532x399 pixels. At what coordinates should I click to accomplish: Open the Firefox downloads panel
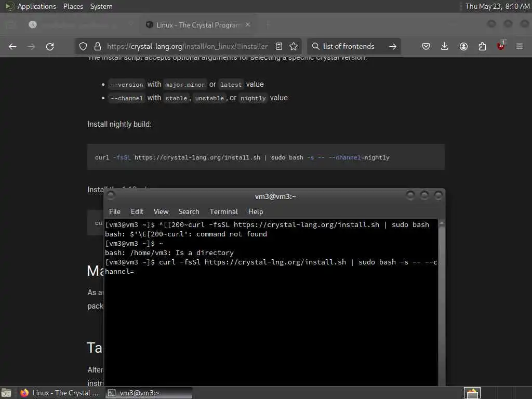pos(445,46)
